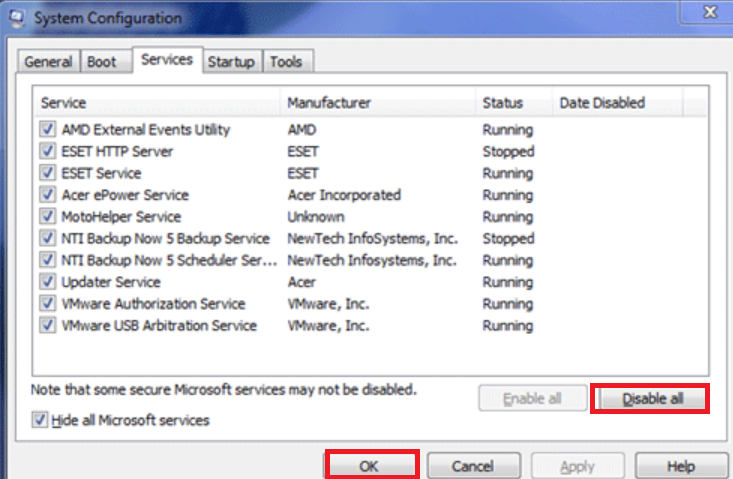Sort by the Manufacturer column header
Viewport: 733px width, 479px height.
(x=378, y=102)
